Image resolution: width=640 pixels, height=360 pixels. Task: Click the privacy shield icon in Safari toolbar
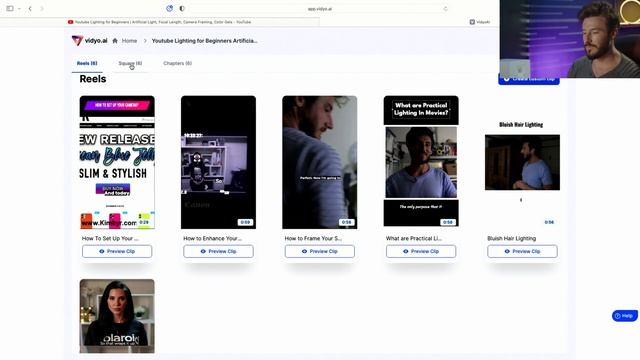tap(182, 9)
